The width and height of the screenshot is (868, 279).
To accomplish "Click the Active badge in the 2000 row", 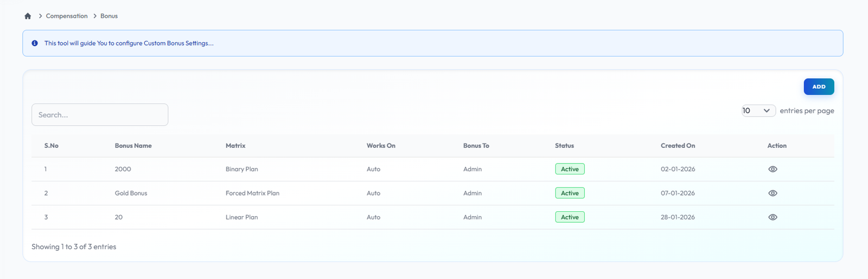I will click(570, 169).
